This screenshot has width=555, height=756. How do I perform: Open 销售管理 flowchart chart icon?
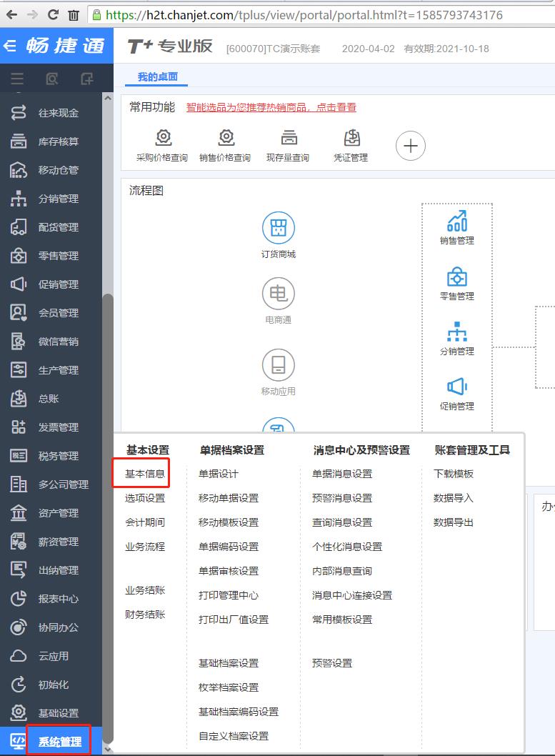[x=457, y=222]
